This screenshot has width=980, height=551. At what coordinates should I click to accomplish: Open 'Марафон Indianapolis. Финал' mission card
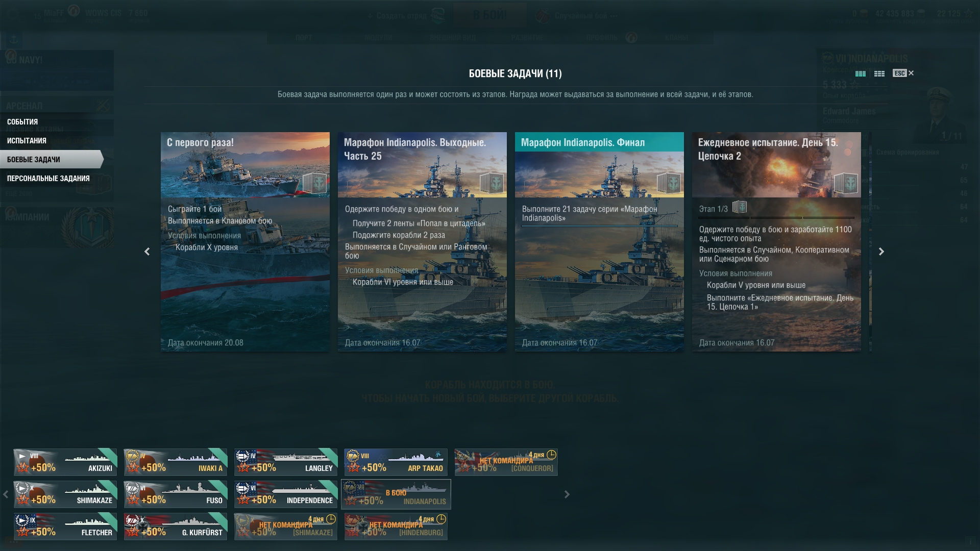[x=599, y=241]
